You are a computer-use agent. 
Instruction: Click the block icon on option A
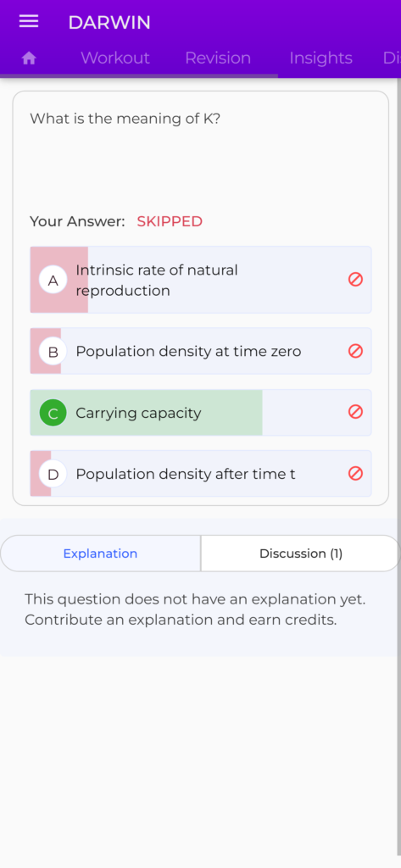[x=355, y=280]
